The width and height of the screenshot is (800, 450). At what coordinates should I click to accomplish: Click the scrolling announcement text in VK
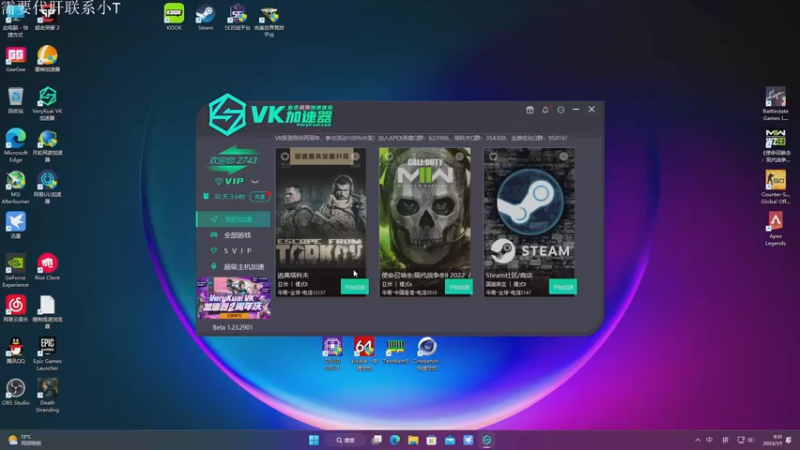click(421, 138)
